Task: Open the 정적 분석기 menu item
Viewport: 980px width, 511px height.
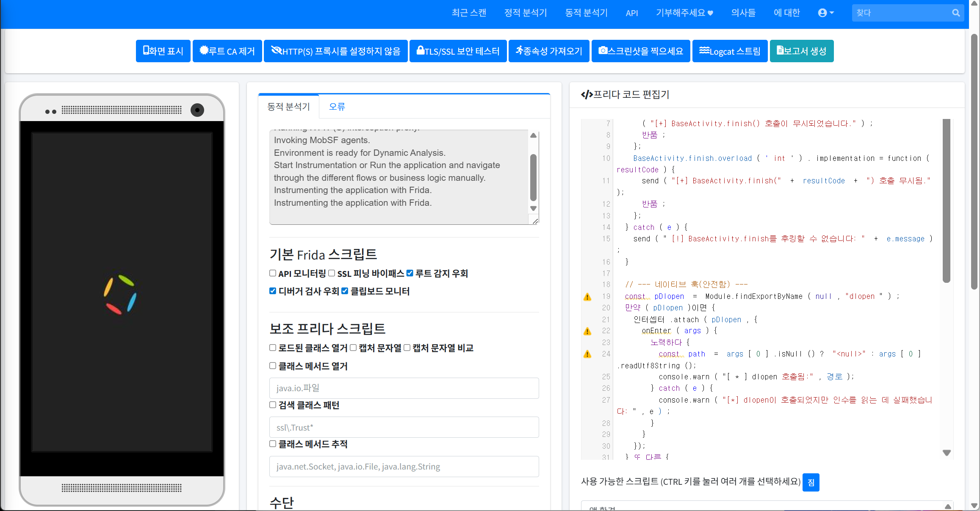Action: point(525,13)
